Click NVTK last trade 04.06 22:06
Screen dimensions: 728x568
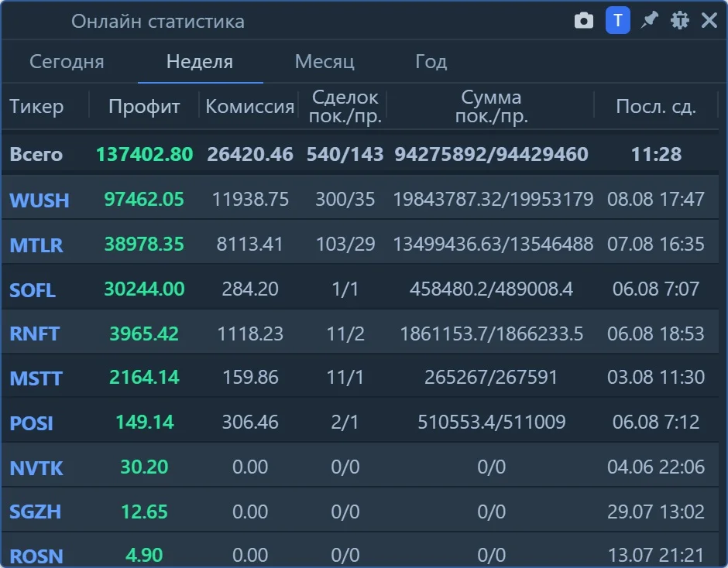655,467
